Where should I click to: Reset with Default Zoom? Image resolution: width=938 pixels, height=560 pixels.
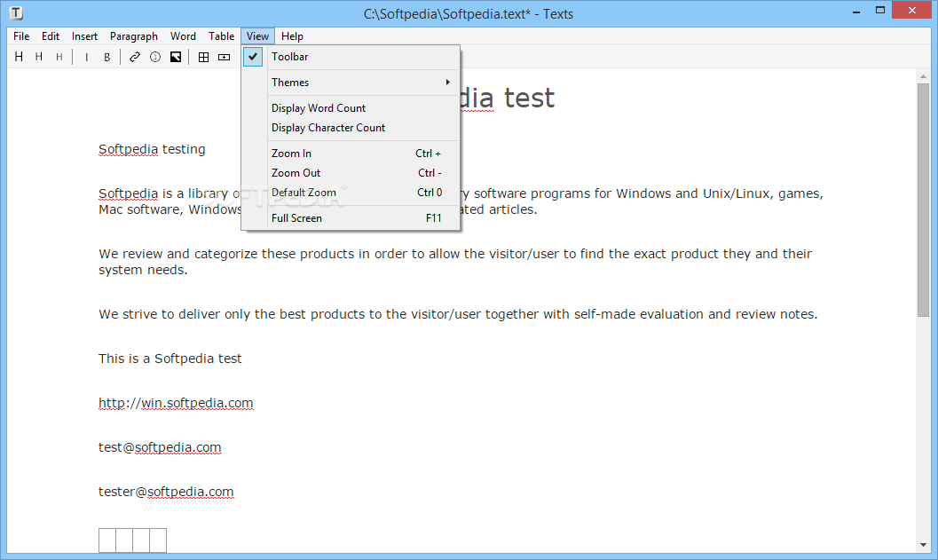(351, 193)
